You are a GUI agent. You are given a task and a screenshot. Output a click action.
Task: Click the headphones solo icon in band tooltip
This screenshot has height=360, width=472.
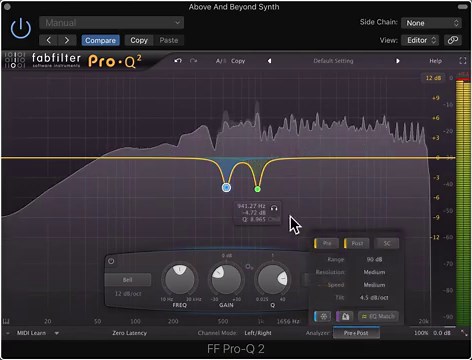[x=274, y=208]
